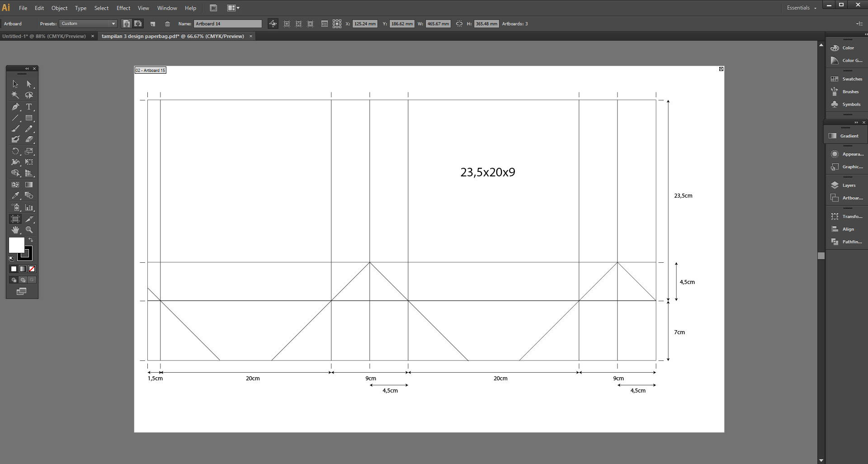Activate the Rotate tool
Image resolution: width=868 pixels, height=464 pixels.
coord(15,151)
